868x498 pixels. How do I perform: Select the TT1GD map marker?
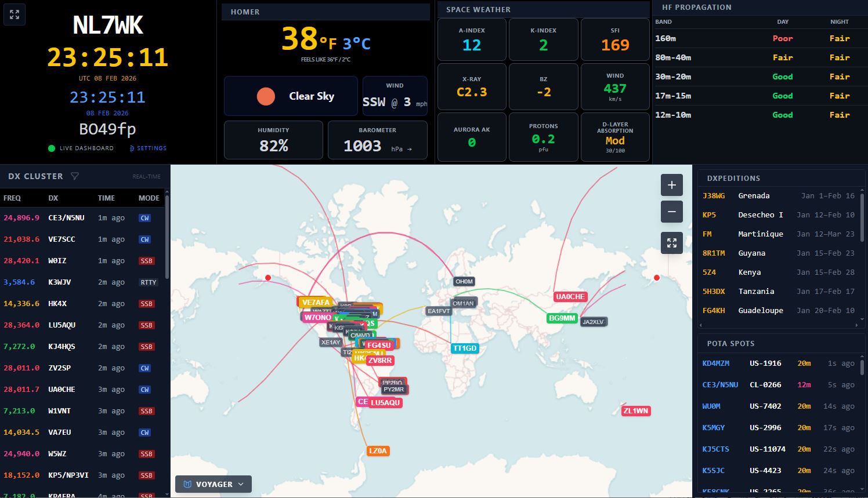(x=465, y=348)
